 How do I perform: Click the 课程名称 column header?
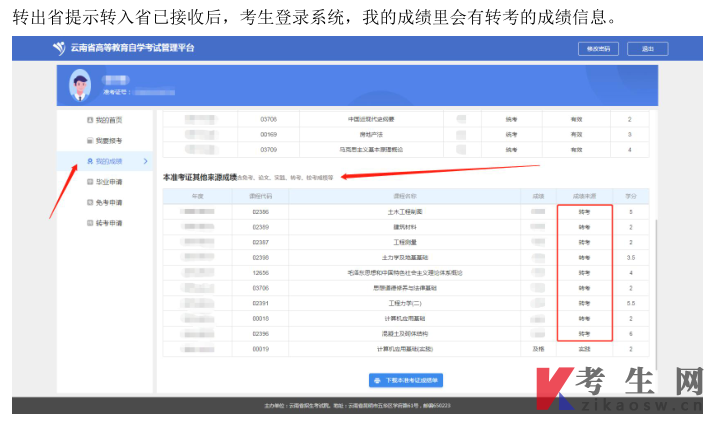point(405,196)
